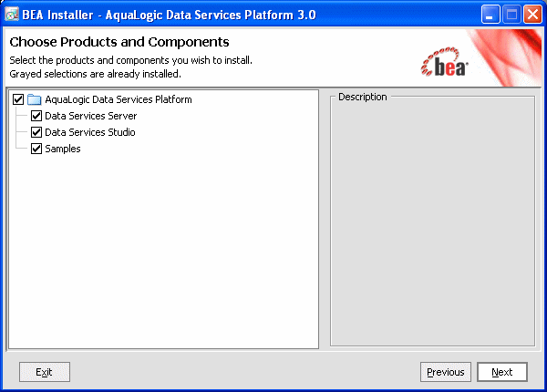Minimize the BEA Installer window

(x=490, y=15)
